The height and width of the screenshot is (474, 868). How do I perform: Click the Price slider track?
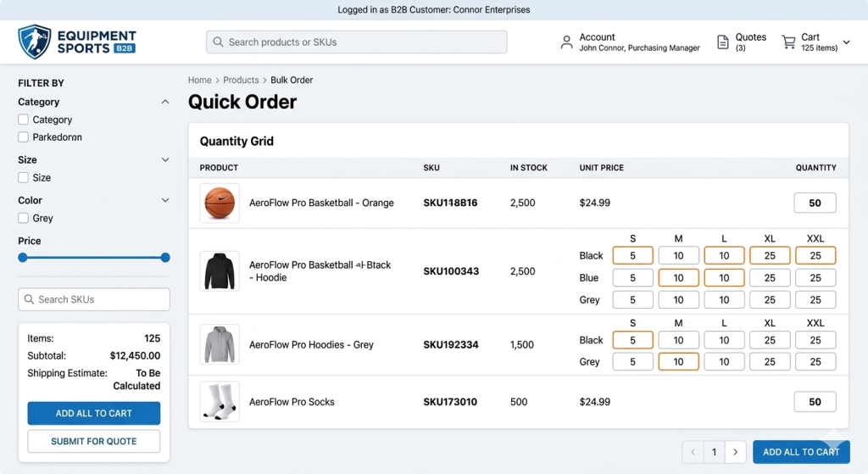point(93,258)
